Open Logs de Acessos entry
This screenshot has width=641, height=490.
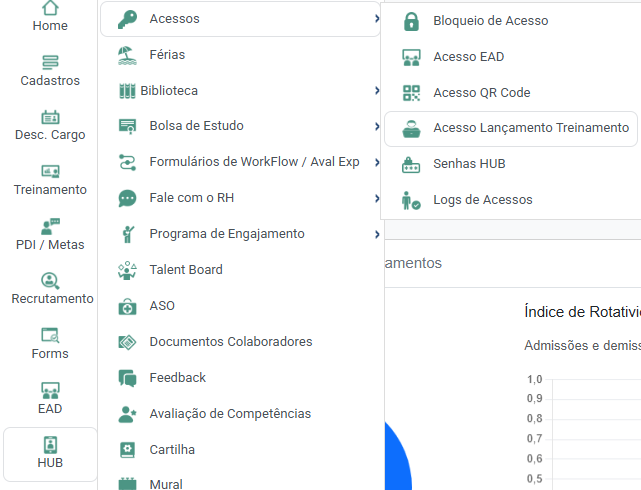pos(482,200)
